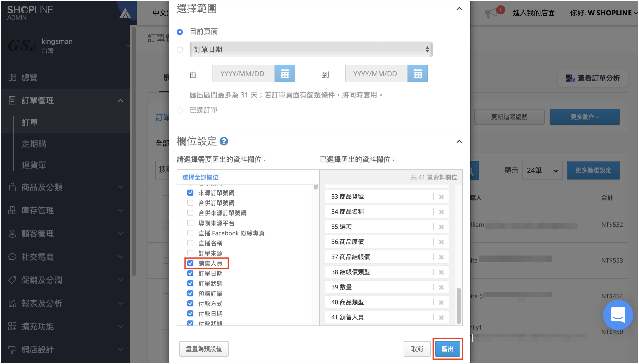
Task: Remove 37.商品結帳價 from selected fields
Action: pyautogui.click(x=441, y=257)
